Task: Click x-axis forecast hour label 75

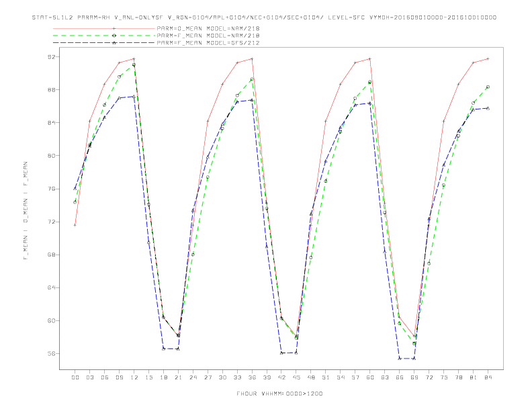Action: (444, 377)
